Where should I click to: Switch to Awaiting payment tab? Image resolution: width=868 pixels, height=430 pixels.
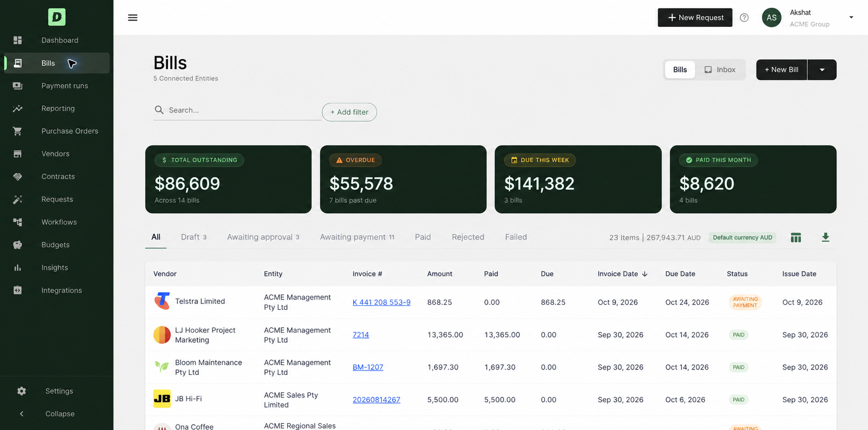(x=357, y=237)
